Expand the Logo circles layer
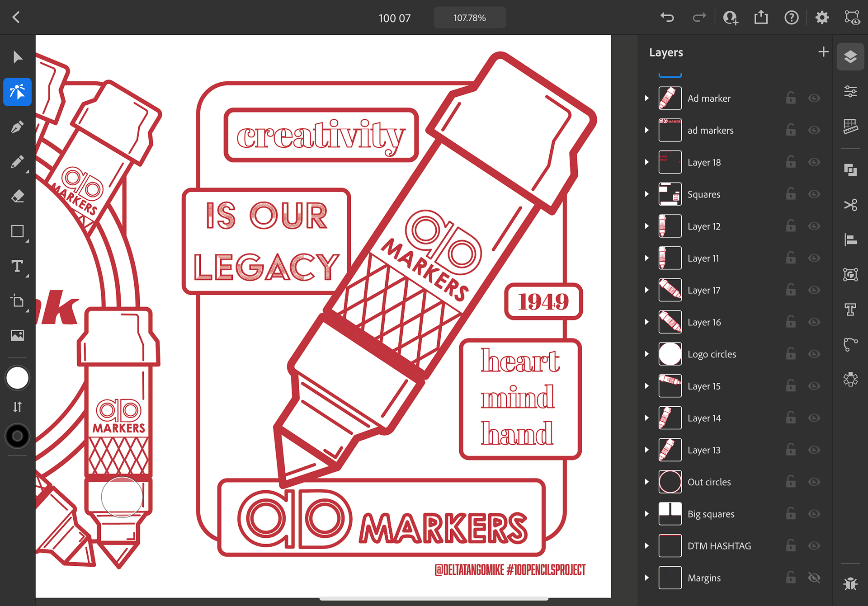Image resolution: width=868 pixels, height=606 pixels. (x=646, y=354)
